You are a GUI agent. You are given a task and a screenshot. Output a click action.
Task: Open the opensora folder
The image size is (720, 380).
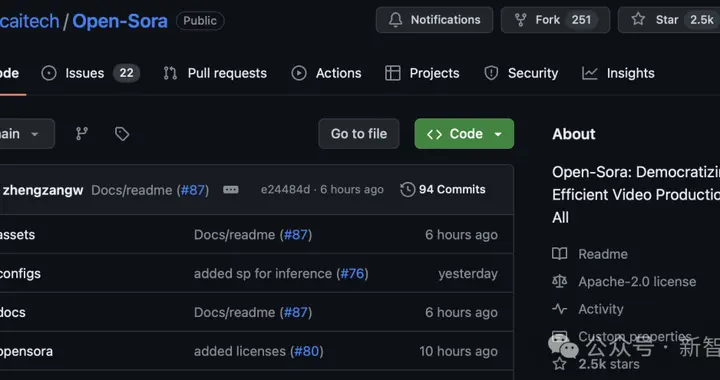pos(26,352)
